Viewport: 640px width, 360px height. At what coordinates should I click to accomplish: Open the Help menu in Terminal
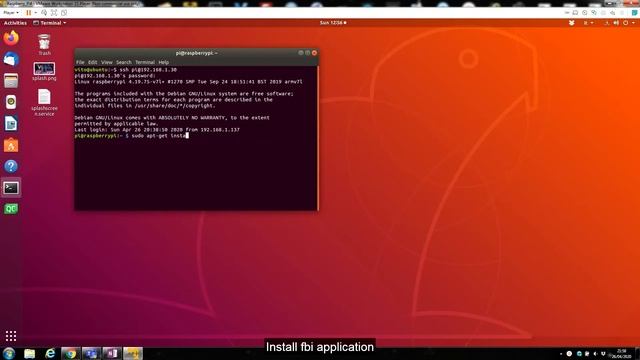pyautogui.click(x=164, y=62)
